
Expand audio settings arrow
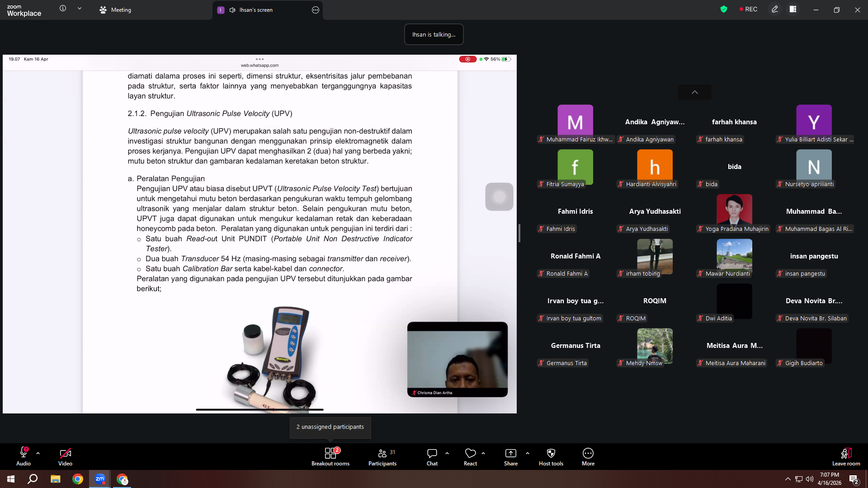coord(38,453)
